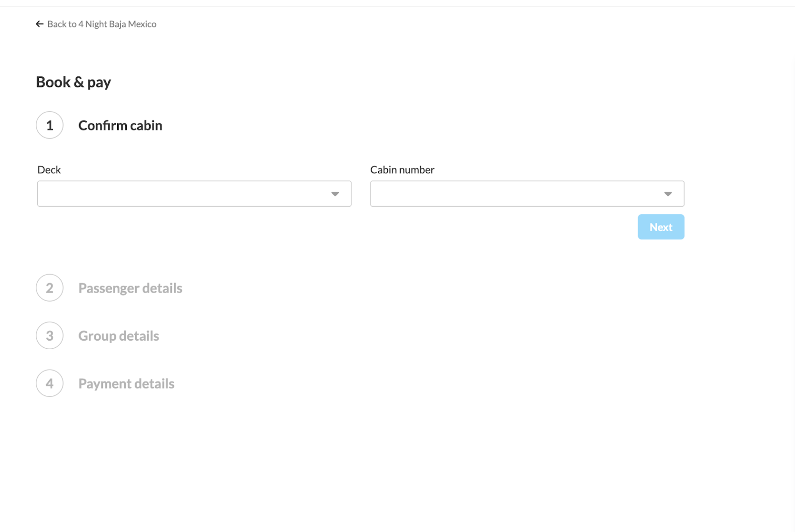Open the Deck selection box
Image resolution: width=795 pixels, height=532 pixels.
(184, 194)
